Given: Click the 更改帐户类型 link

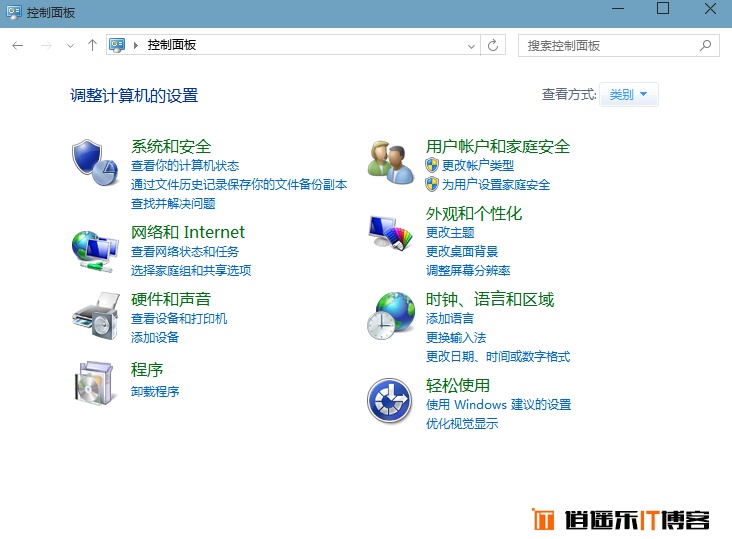Looking at the screenshot, I should (x=478, y=165).
